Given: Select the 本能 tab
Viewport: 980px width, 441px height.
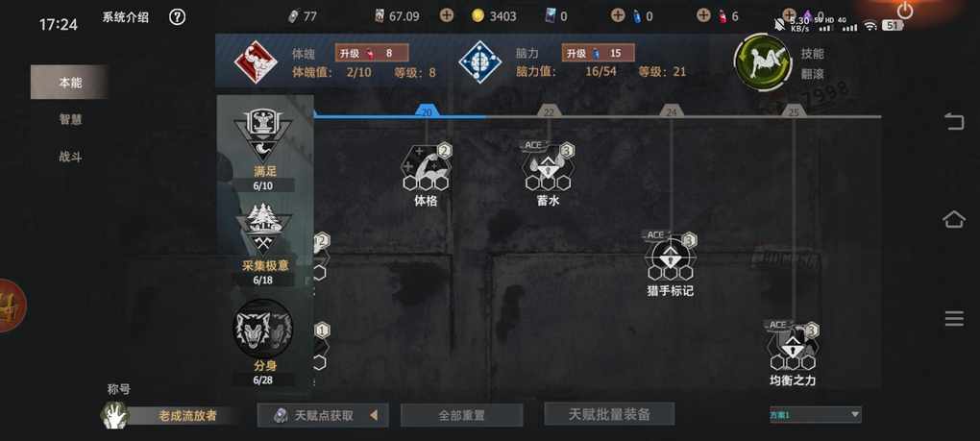Looking at the screenshot, I should pos(69,83).
